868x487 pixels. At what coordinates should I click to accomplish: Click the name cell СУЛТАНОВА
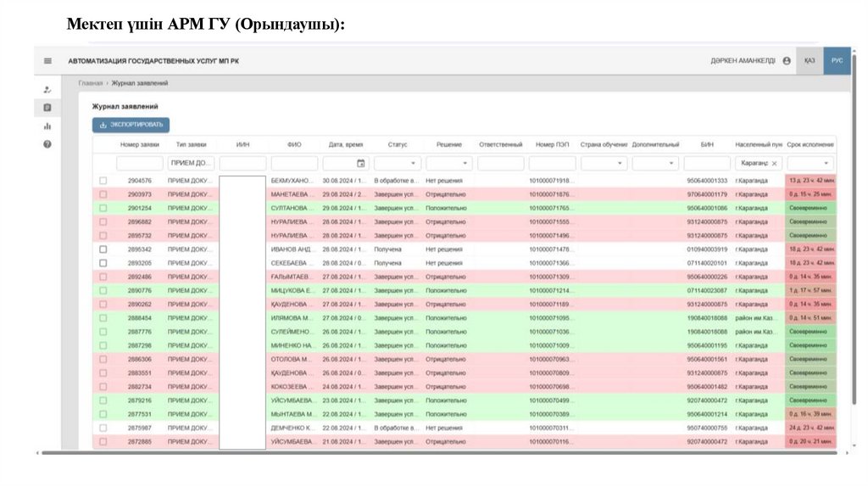[x=292, y=209]
